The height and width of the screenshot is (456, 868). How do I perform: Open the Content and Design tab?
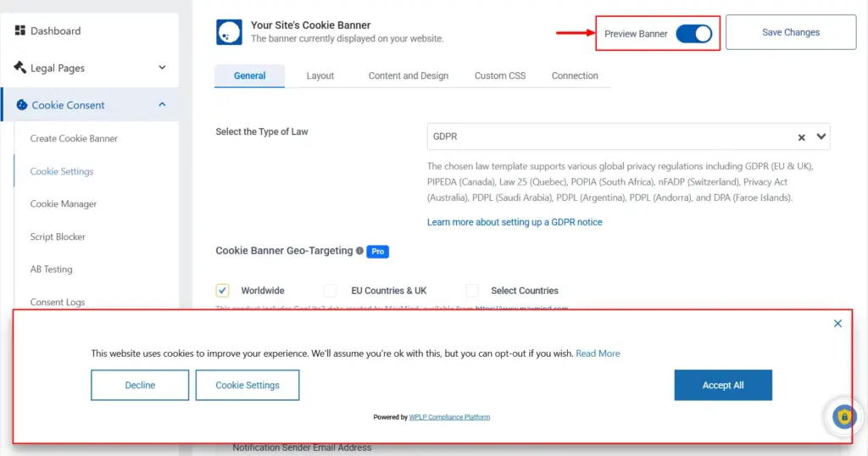pos(409,75)
